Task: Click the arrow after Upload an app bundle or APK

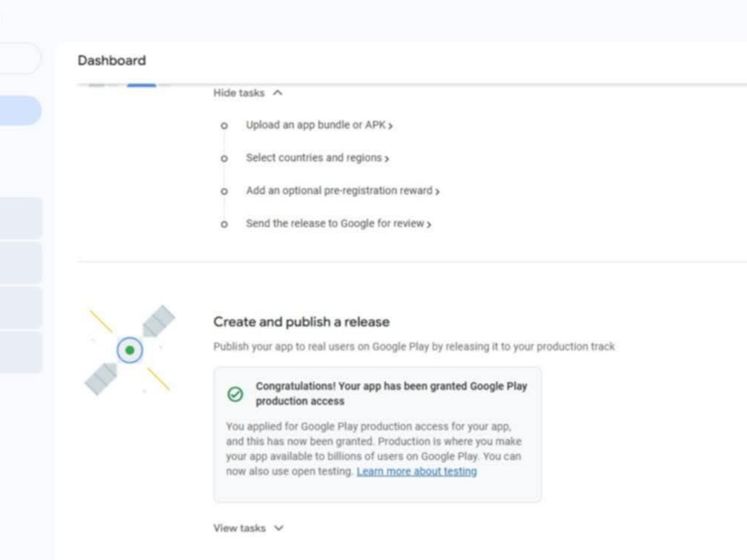Action: point(390,126)
